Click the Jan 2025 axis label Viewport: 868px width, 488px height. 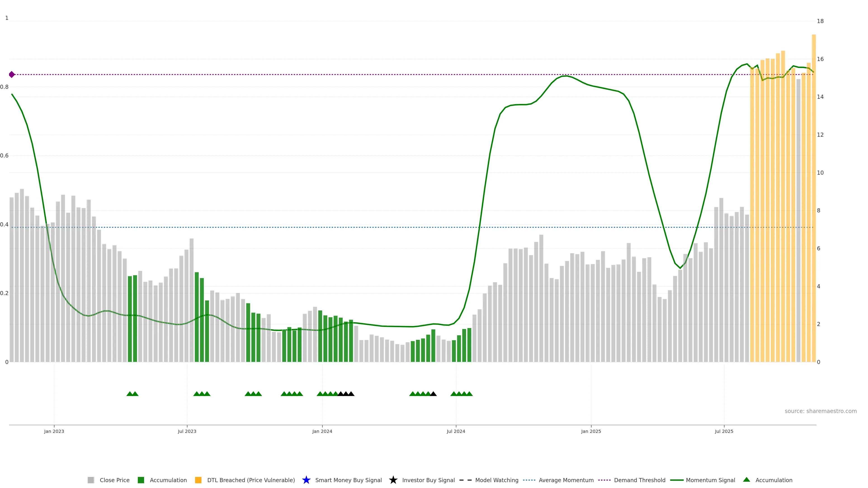coord(591,431)
